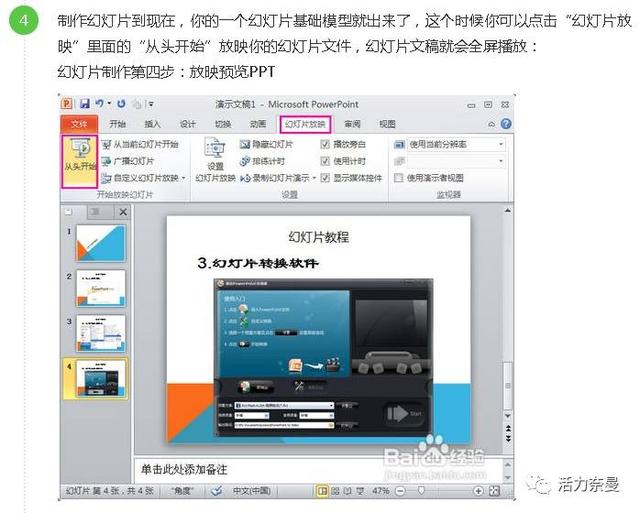640x513 pixels.
Task: Select slide 1 thumbnail
Action: 101,243
